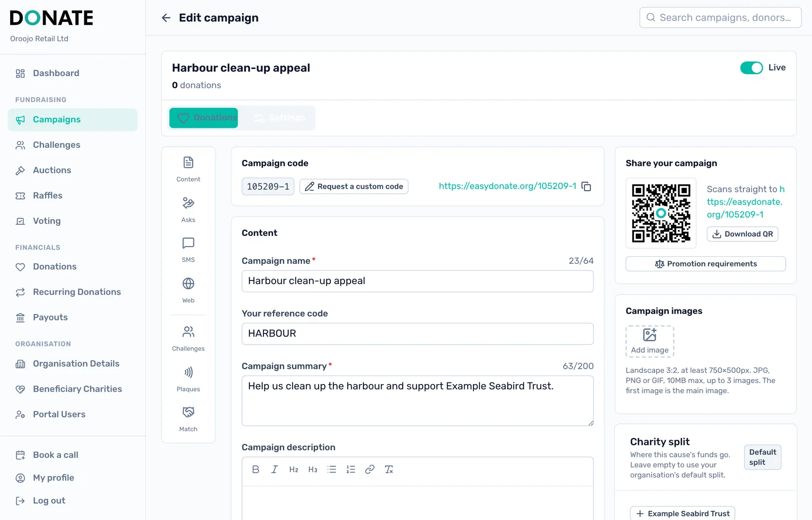Insert a numbered list
The width and height of the screenshot is (812, 520).
click(x=351, y=469)
